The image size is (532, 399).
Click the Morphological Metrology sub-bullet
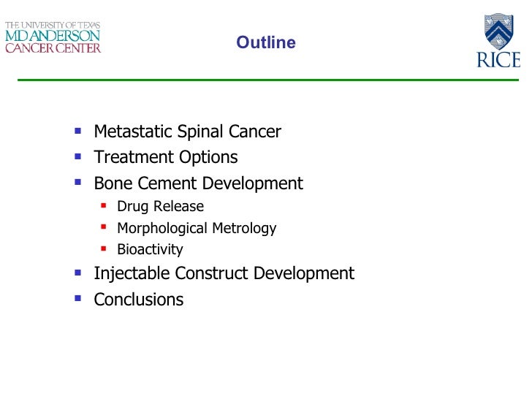(x=197, y=228)
